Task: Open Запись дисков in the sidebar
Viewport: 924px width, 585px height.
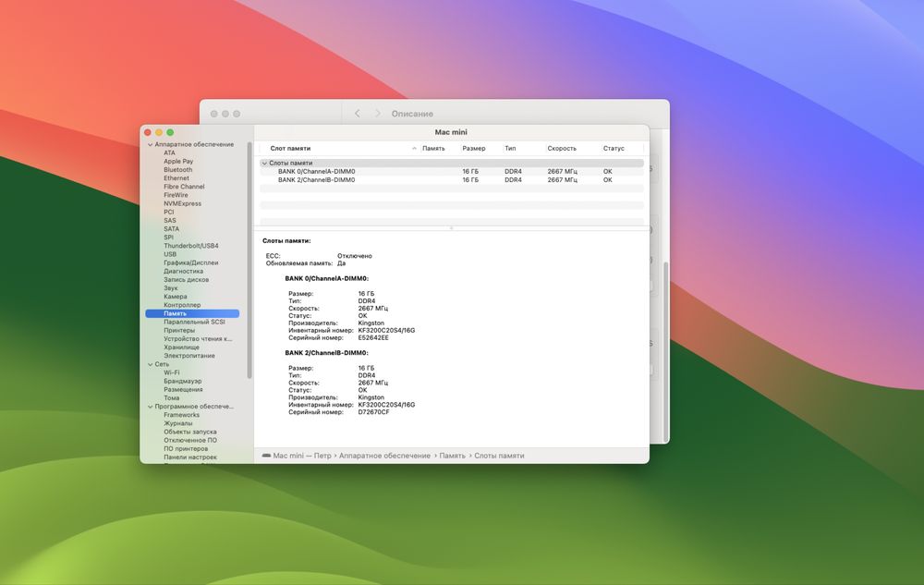Action: (187, 280)
